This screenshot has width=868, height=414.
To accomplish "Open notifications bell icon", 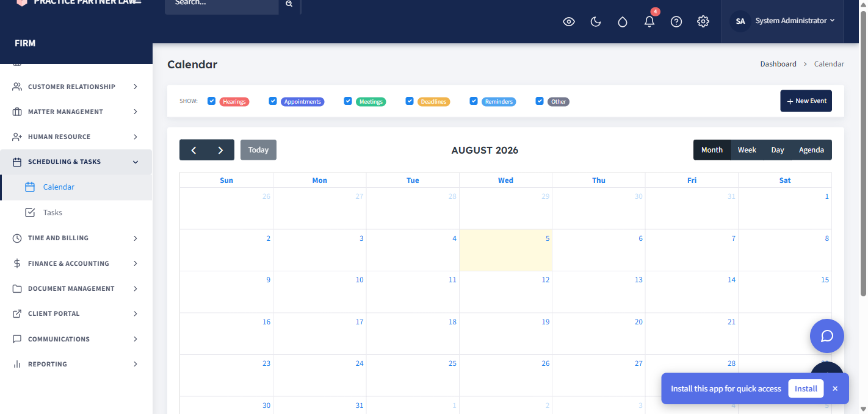I will coord(649,22).
